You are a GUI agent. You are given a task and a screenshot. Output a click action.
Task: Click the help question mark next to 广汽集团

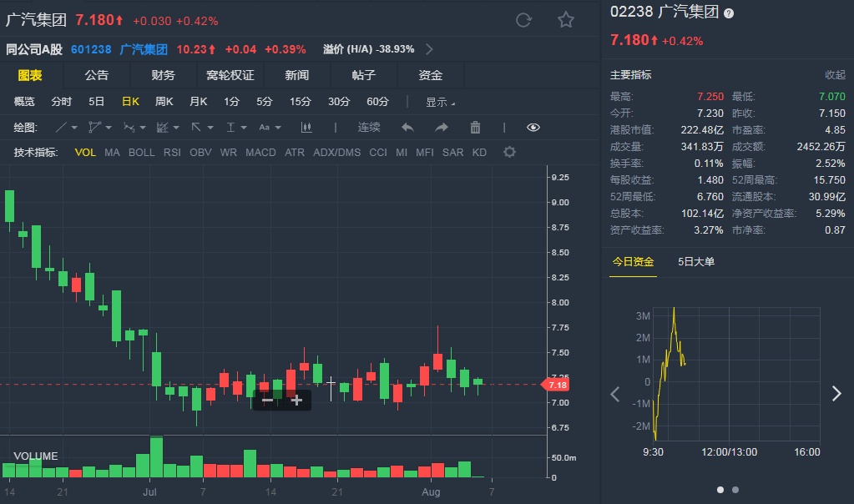(729, 13)
